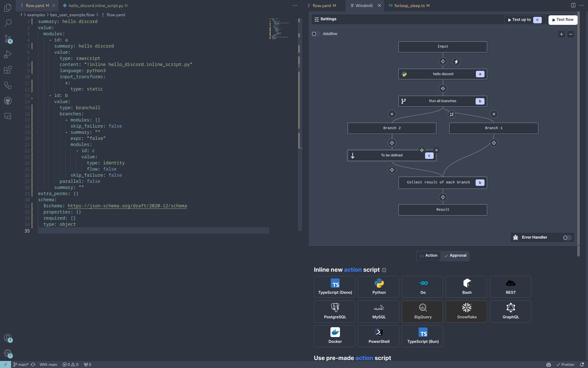Choose the Python inline script tile
588x368 pixels.
click(379, 287)
